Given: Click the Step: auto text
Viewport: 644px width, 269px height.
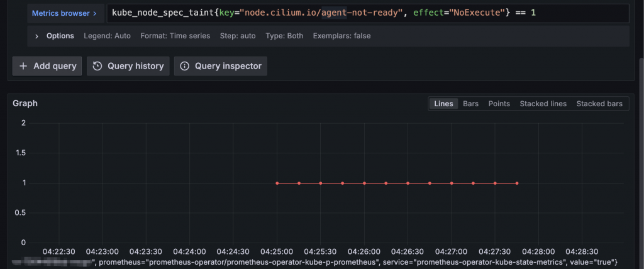Looking at the screenshot, I should pos(238,36).
